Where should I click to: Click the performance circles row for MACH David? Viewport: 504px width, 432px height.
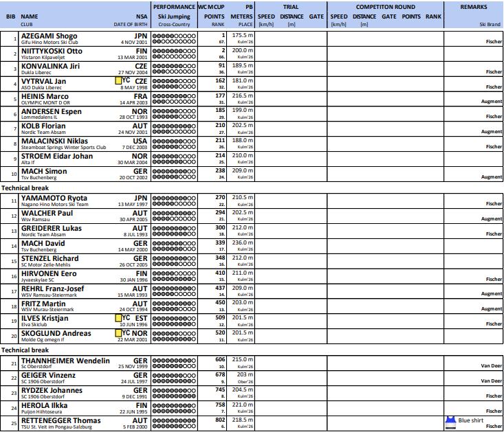[x=174, y=245]
